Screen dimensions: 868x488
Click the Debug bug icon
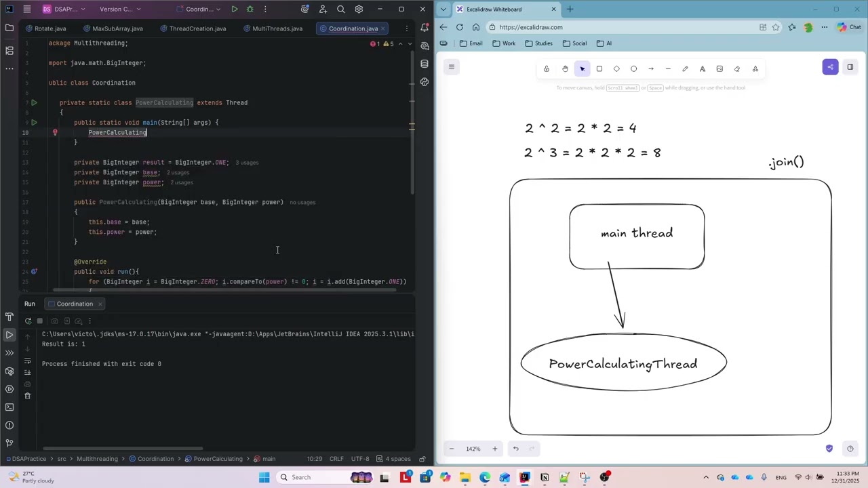[250, 9]
